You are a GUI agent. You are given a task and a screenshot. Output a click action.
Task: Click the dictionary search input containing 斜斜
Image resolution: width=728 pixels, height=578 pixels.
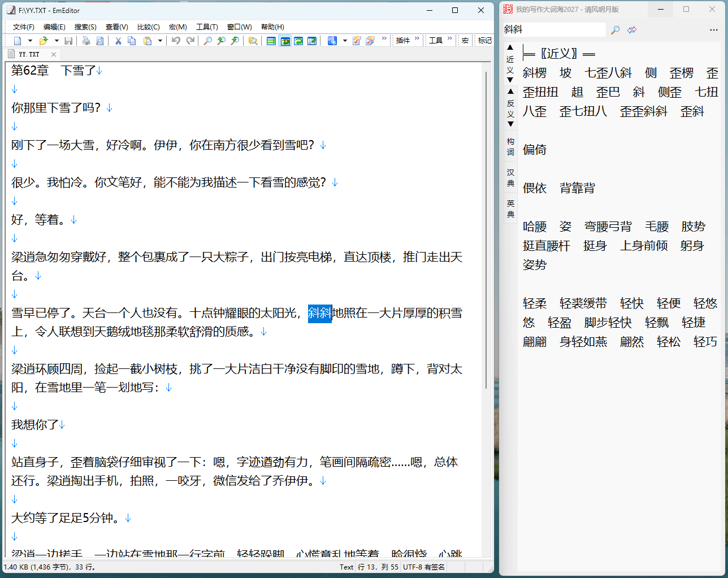pos(553,30)
